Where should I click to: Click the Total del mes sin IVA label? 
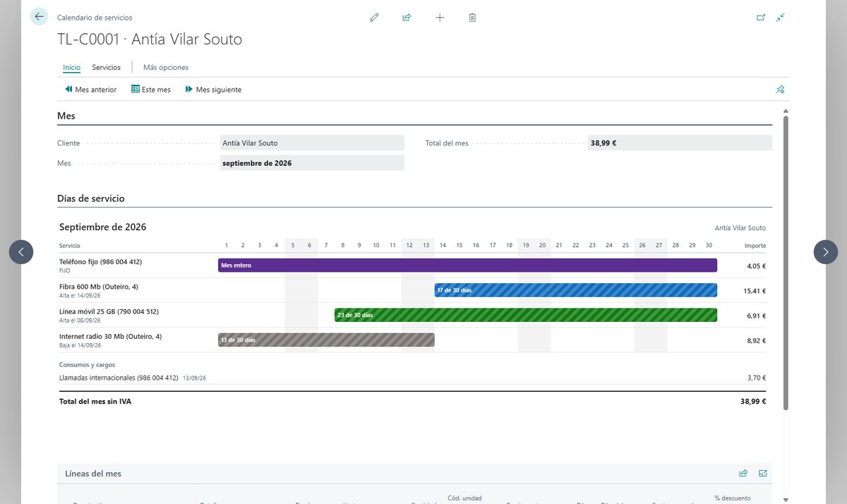pos(95,402)
